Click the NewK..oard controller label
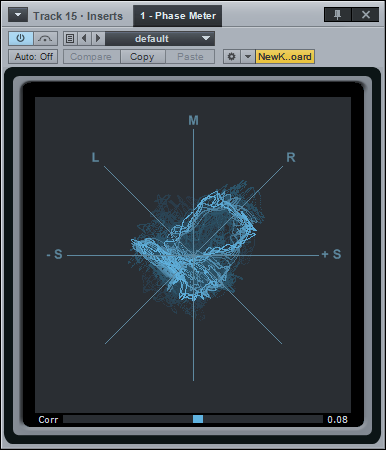The width and height of the screenshot is (386, 450). tap(285, 57)
